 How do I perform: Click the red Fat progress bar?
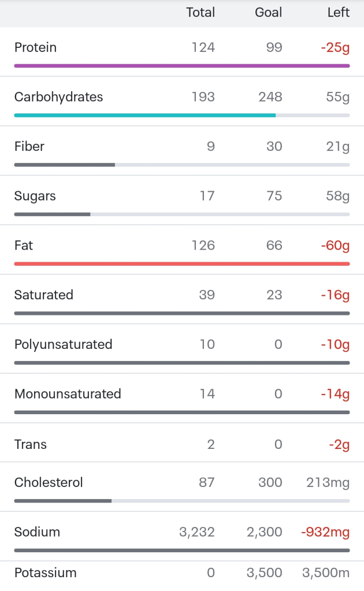pos(181,264)
